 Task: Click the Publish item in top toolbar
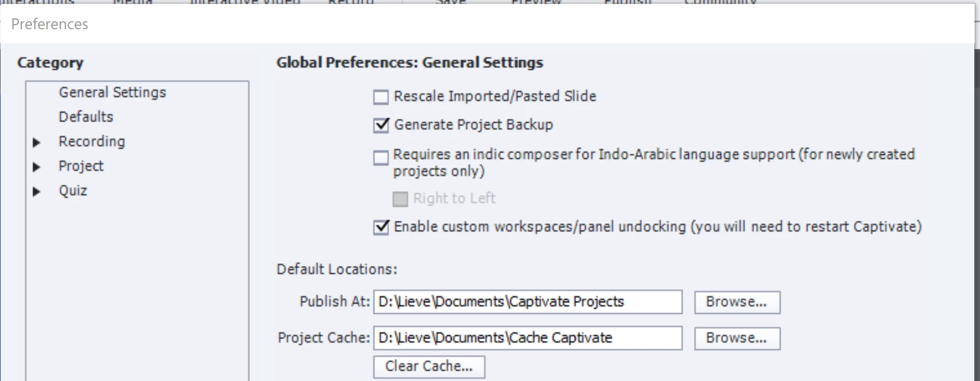628,2
